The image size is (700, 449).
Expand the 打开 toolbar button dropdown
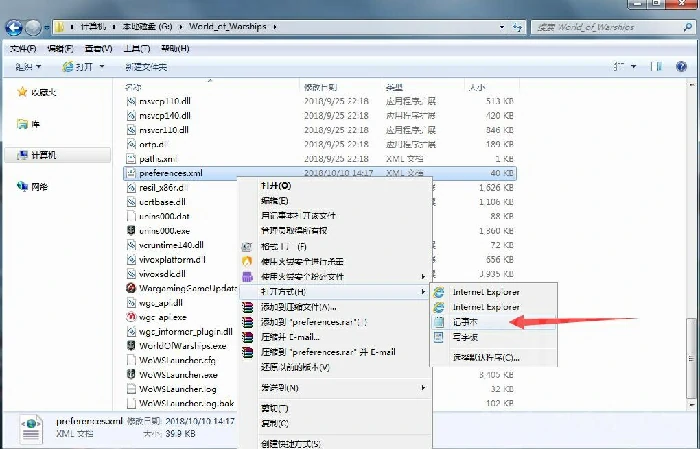point(82,67)
